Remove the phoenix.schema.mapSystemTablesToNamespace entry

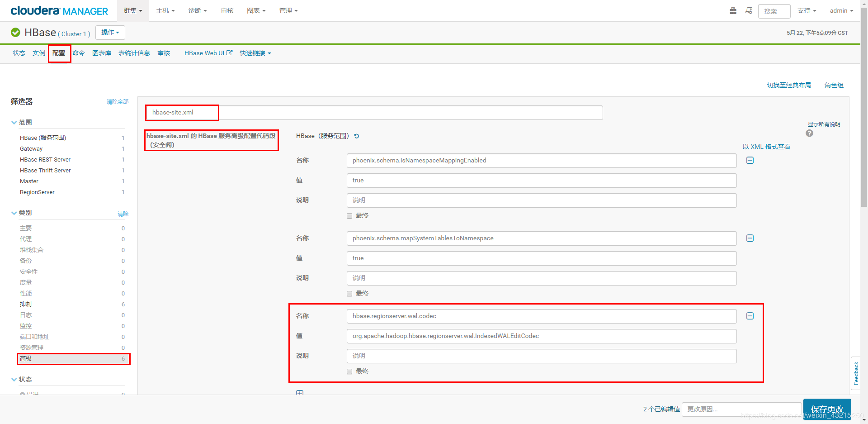click(750, 238)
